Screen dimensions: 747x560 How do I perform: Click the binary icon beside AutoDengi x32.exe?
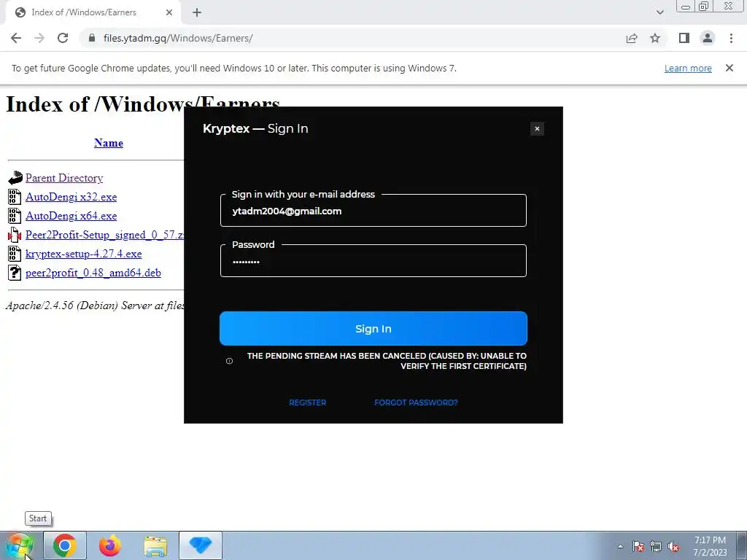[x=15, y=197]
